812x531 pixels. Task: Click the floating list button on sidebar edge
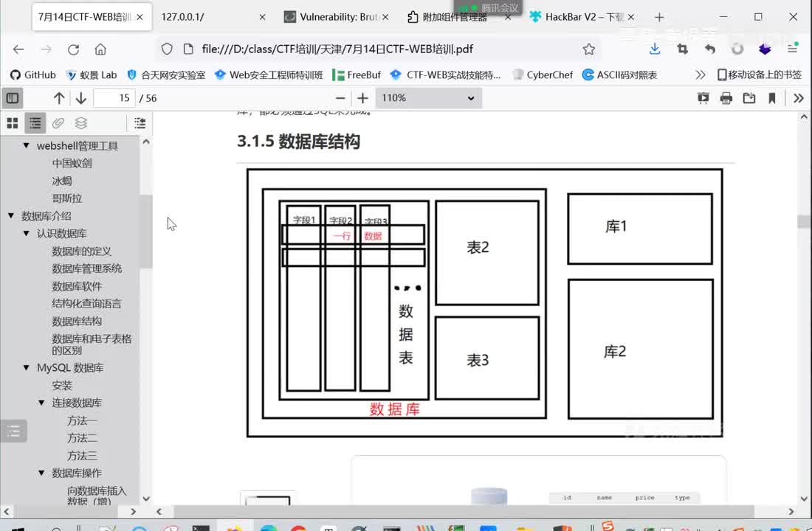click(13, 431)
